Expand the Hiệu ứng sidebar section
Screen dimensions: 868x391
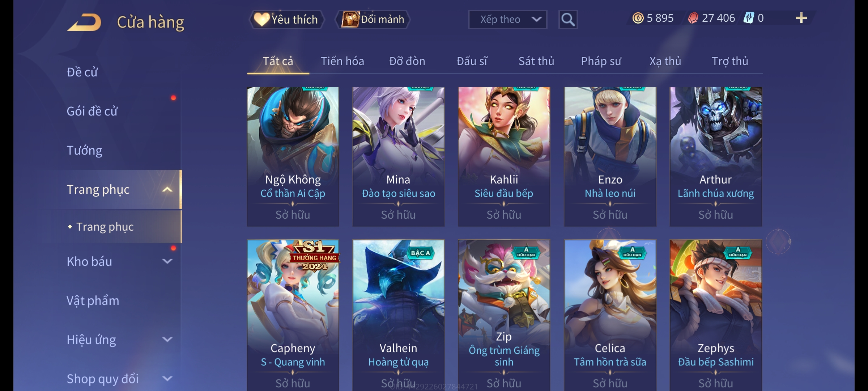point(167,339)
